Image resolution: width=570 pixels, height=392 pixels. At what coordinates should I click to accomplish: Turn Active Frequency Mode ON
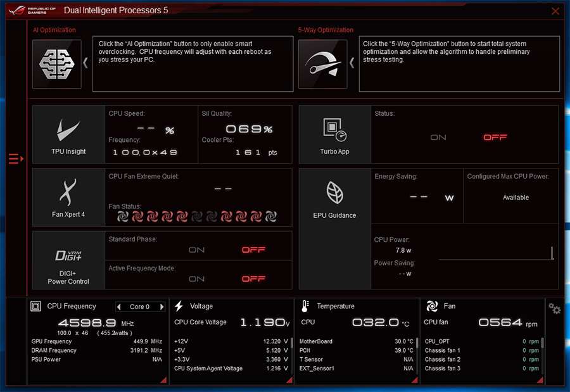click(x=197, y=279)
